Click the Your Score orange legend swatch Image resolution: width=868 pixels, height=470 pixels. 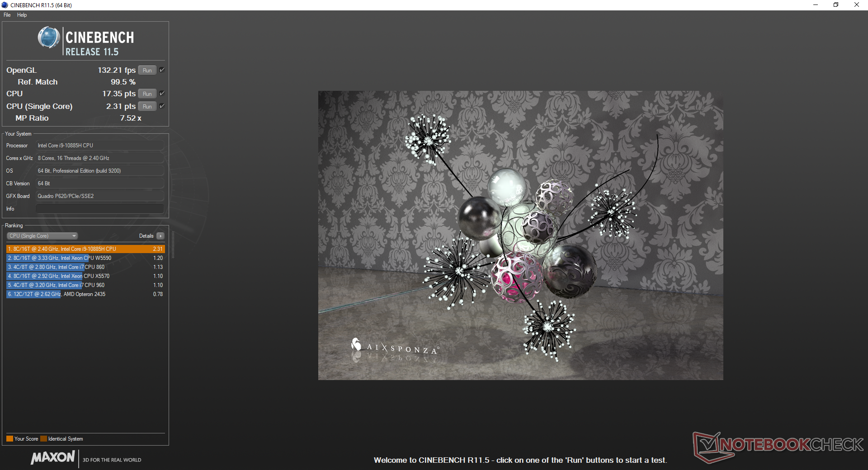pos(9,439)
